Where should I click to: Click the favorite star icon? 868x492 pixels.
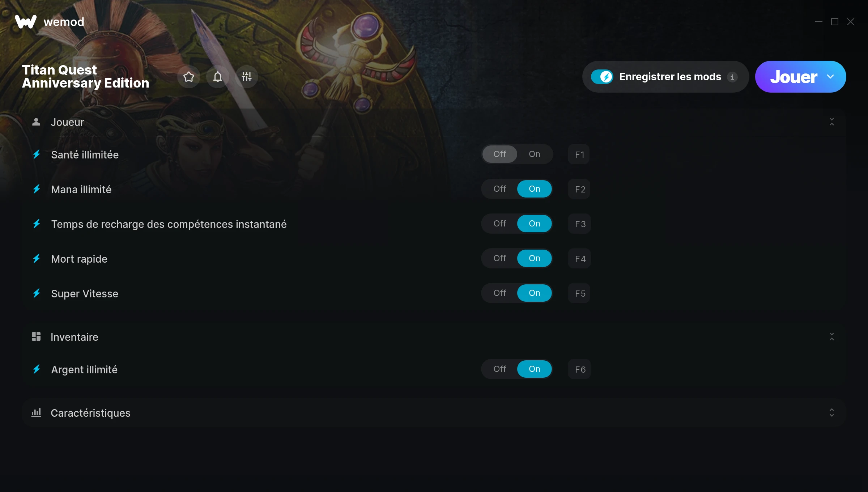coord(189,77)
